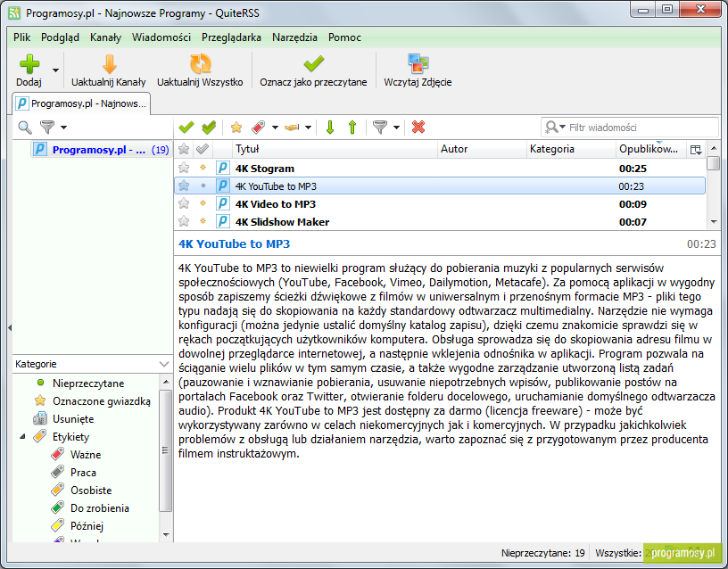The height and width of the screenshot is (569, 728).
Task: Sort news by Kategoria column
Action: 571,149
